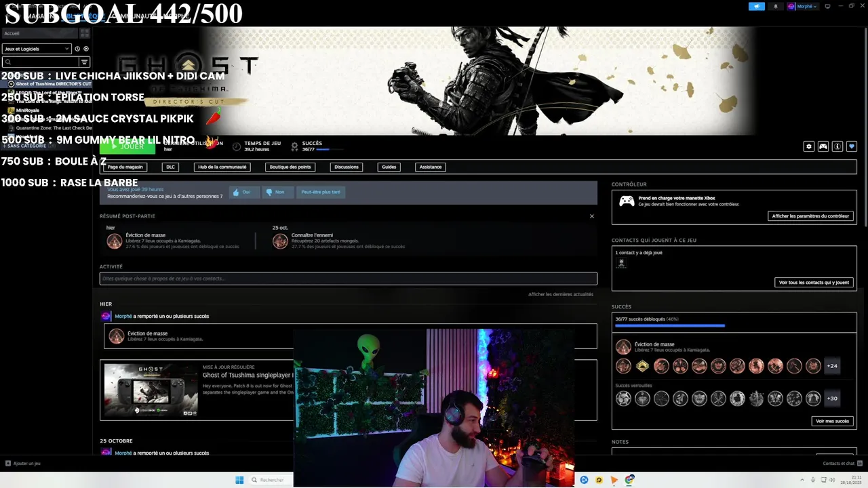The width and height of the screenshot is (868, 488).
Task: Open the notifications bell icon
Action: point(776,6)
